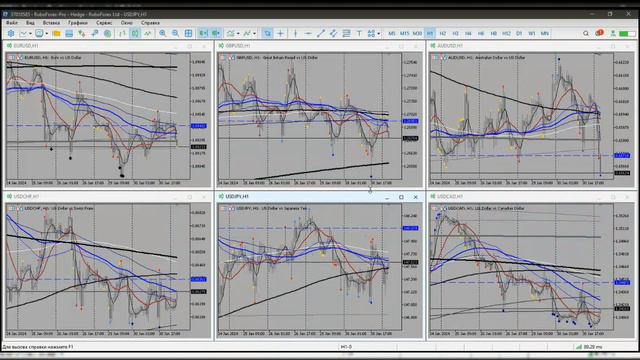Expand the profiles dropdown arrow
Image resolution: width=640 pixels, height=360 pixels.
tap(47, 33)
